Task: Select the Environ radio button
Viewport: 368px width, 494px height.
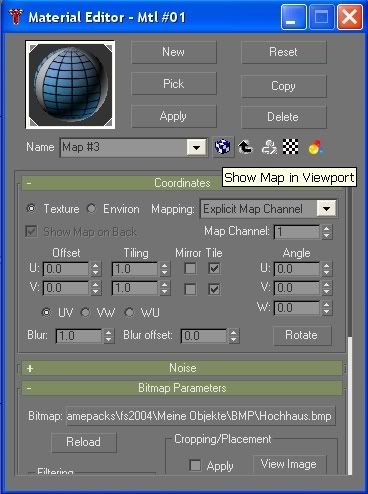Action: coord(91,209)
